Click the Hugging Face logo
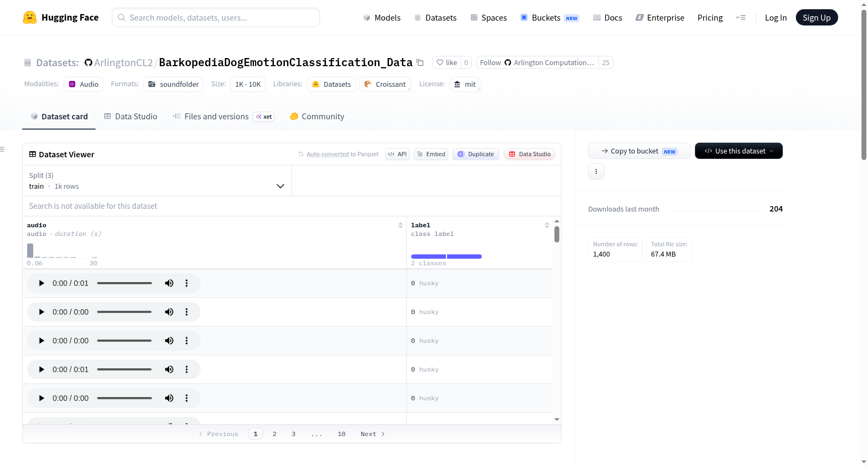Screen dimensions: 868x467 point(61,17)
